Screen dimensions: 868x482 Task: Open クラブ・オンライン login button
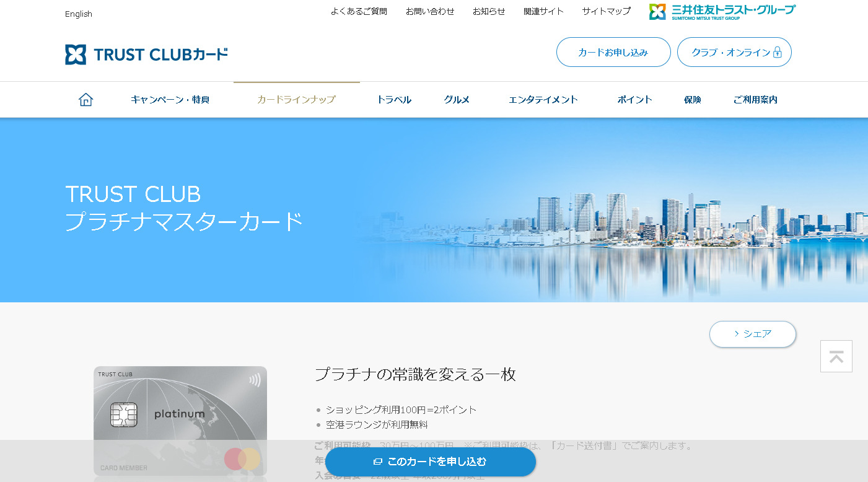[x=734, y=52]
